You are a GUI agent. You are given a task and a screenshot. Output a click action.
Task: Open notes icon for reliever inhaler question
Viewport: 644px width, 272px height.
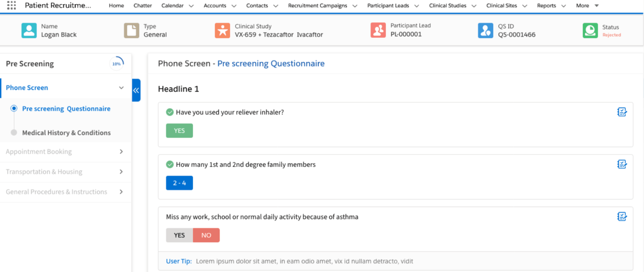pyautogui.click(x=622, y=112)
